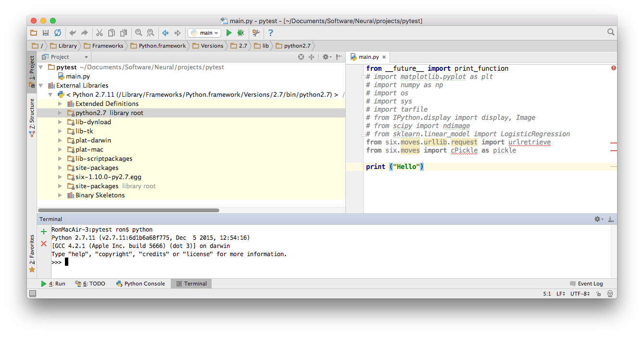Open Help with the question mark icon
This screenshot has height=337, width=644.
271,33
